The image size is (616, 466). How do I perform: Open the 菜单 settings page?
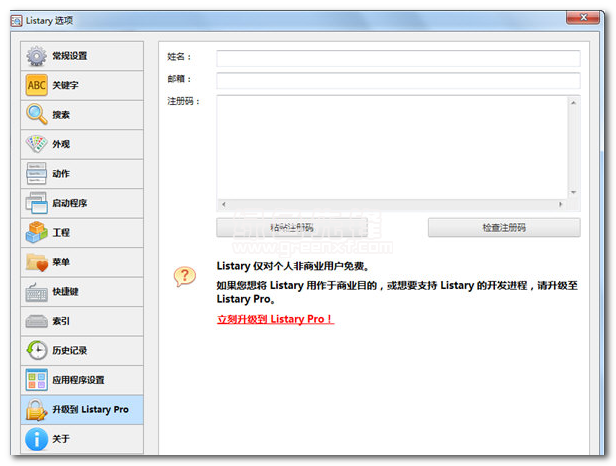tap(82, 262)
